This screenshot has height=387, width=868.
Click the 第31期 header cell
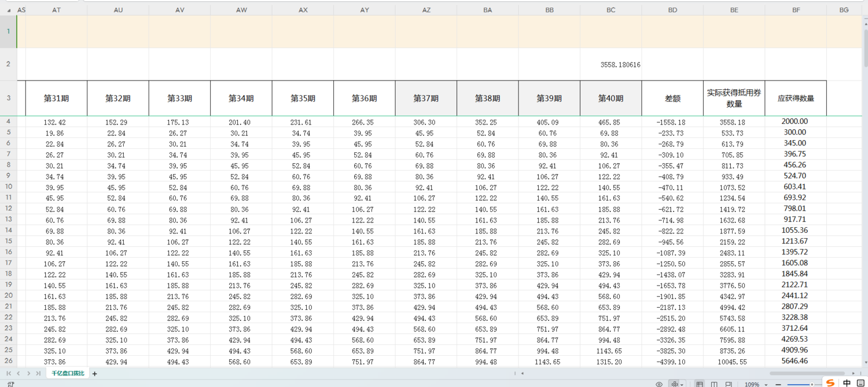pos(56,98)
